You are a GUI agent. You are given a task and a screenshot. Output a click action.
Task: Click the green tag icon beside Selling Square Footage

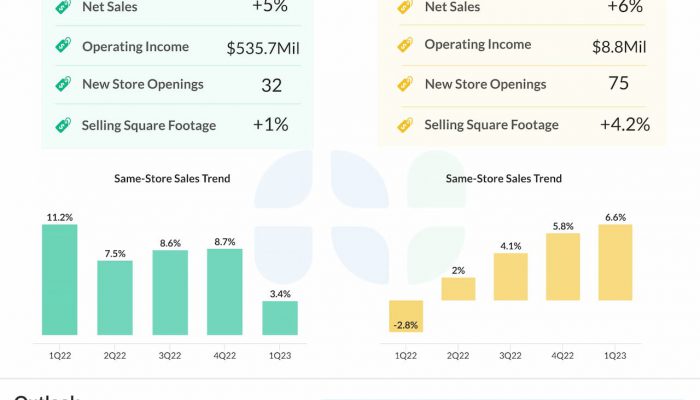coord(63,125)
